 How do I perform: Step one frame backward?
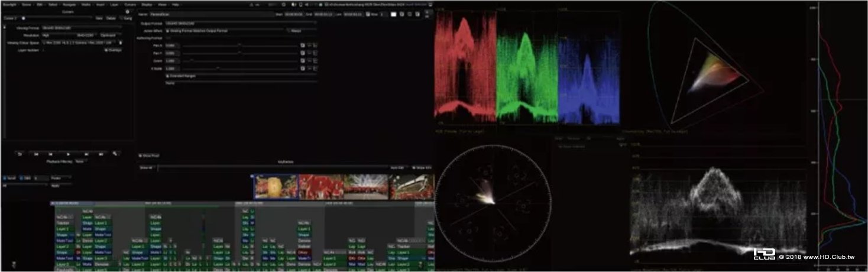(50, 154)
